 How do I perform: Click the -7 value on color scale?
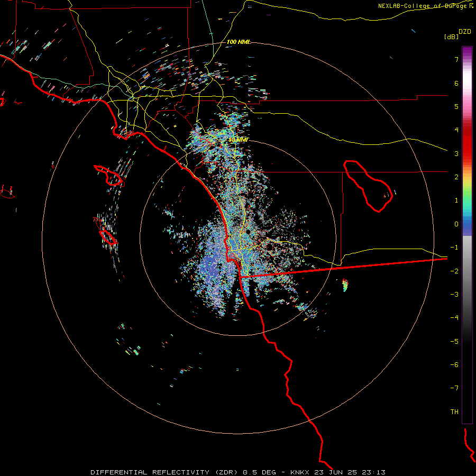click(x=454, y=388)
